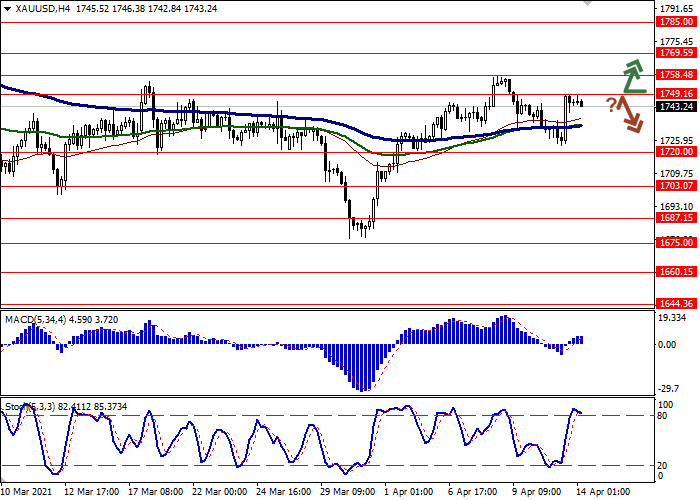Viewport: 700px width, 500px height.
Task: Click the 100 stochastic scale value
Action: 666,405
